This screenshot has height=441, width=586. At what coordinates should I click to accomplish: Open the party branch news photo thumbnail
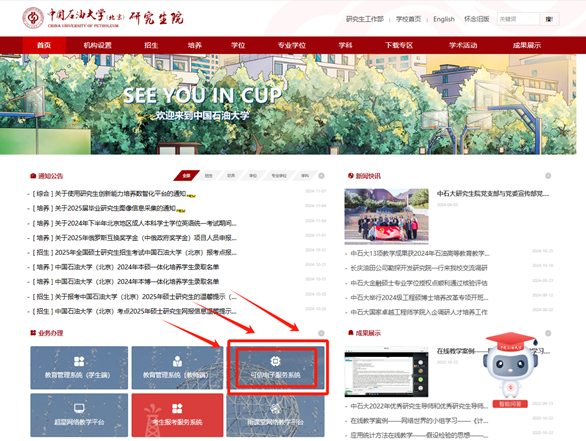click(386, 216)
